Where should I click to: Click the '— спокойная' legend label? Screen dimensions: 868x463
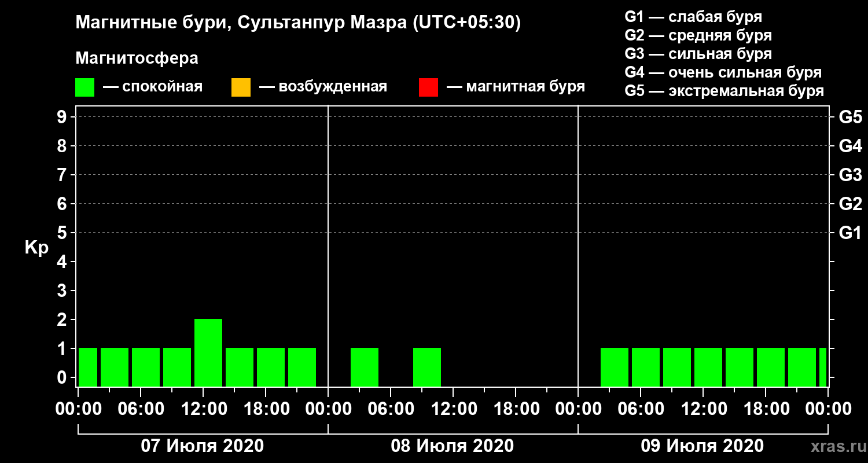click(153, 87)
